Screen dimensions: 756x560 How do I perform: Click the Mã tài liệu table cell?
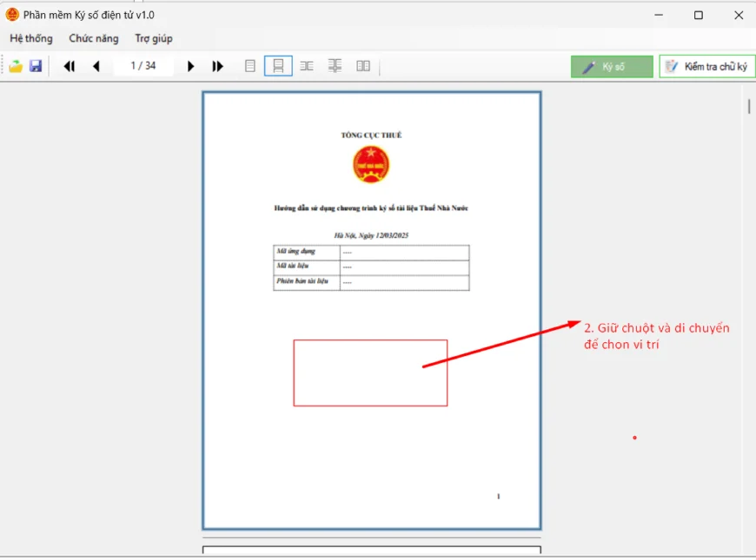tap(307, 267)
